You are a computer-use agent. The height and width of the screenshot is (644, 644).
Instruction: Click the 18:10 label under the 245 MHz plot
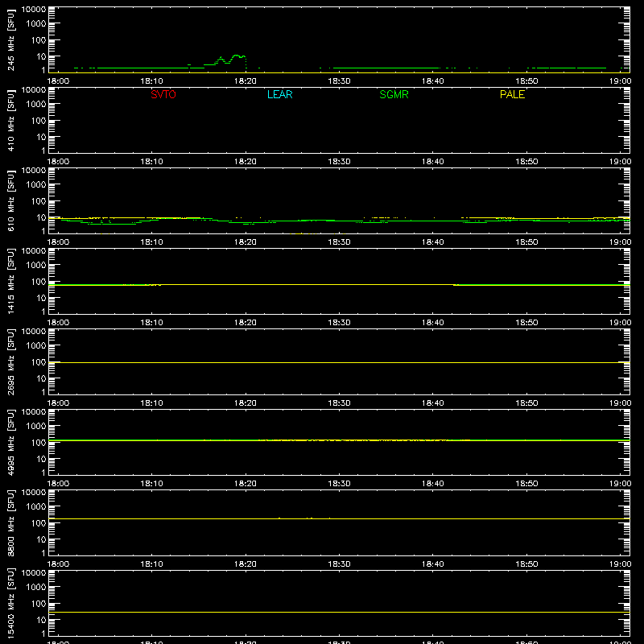(151, 81)
